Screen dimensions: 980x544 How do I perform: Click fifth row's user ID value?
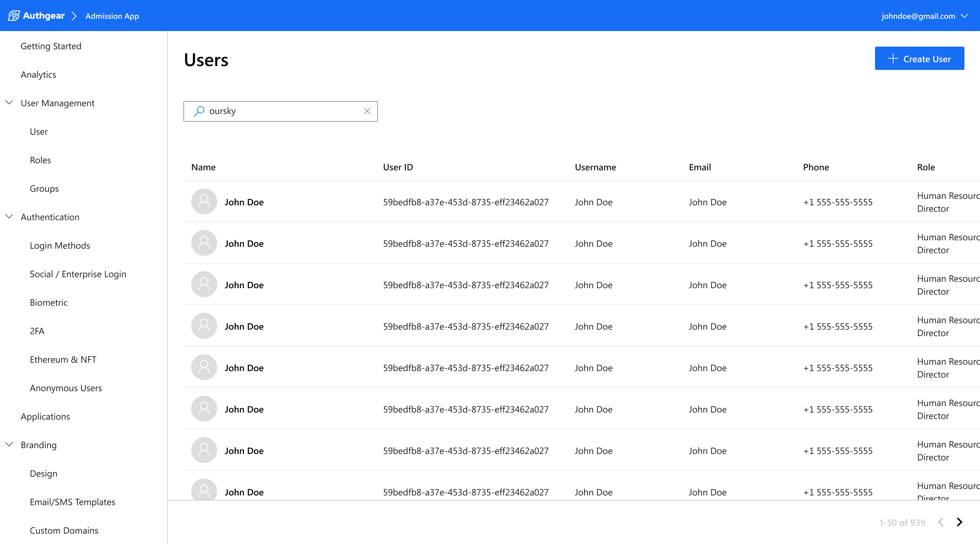[466, 368]
